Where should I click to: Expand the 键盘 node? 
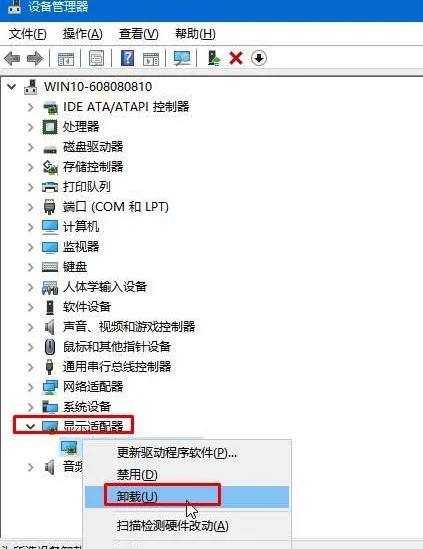pos(30,267)
